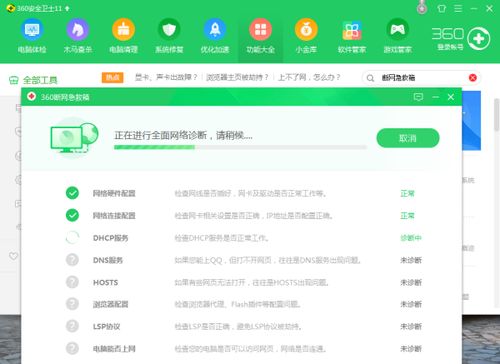Click 取消 to cancel network diagnosis
500x364 pixels.
[x=408, y=138]
